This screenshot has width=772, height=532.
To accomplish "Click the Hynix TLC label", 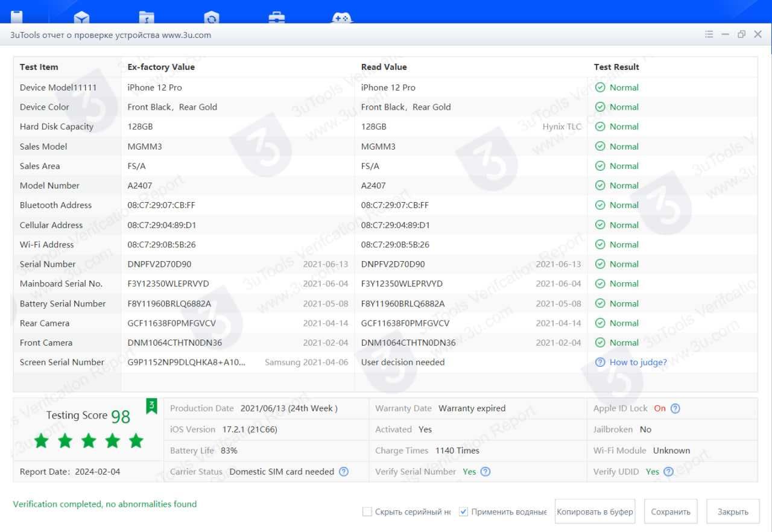I will [562, 127].
